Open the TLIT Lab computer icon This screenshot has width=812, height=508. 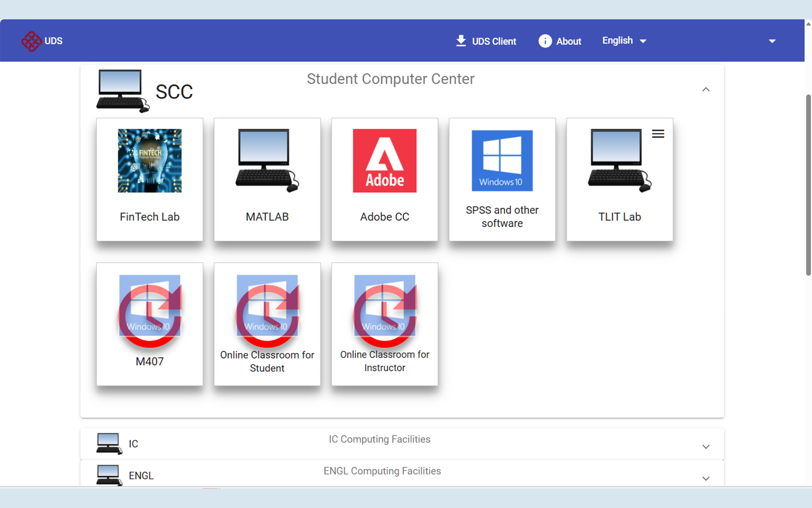click(620, 161)
